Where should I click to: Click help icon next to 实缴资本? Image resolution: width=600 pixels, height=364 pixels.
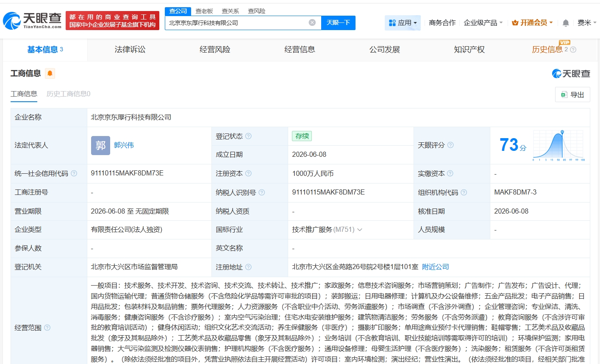(x=450, y=173)
